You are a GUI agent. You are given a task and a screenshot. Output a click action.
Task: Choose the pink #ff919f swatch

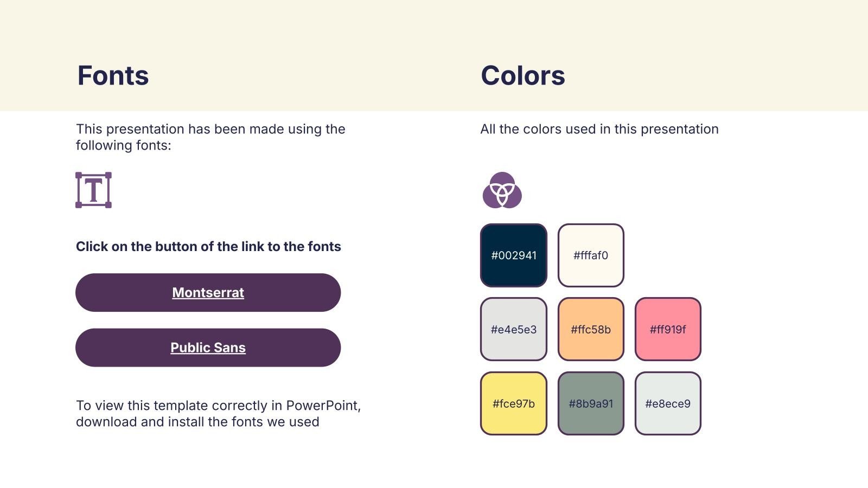tap(668, 329)
